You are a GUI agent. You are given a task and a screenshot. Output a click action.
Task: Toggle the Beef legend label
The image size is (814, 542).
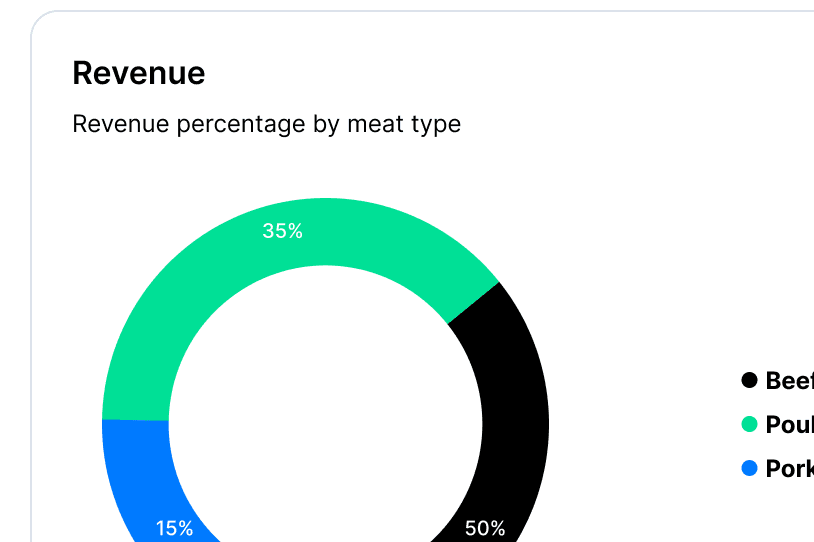pyautogui.click(x=790, y=381)
